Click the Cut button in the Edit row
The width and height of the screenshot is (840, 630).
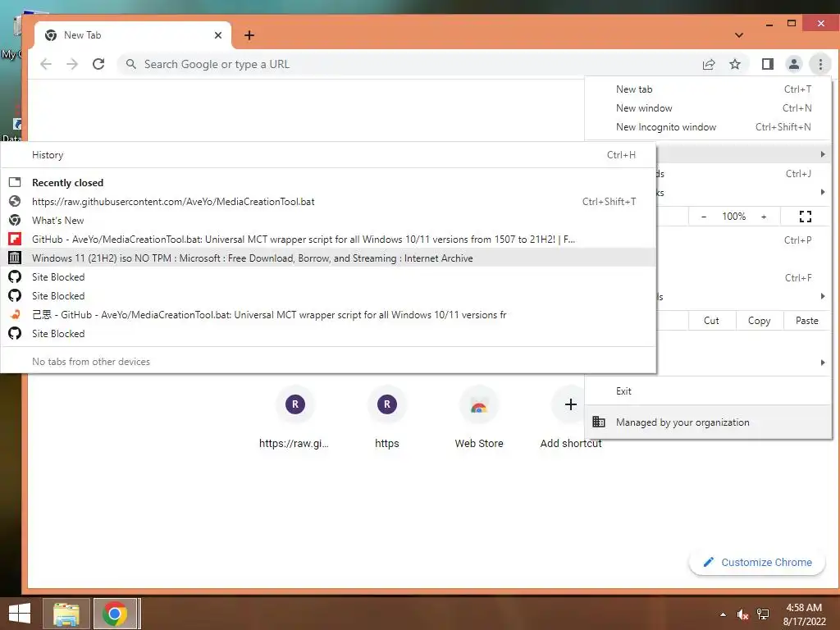pos(711,321)
